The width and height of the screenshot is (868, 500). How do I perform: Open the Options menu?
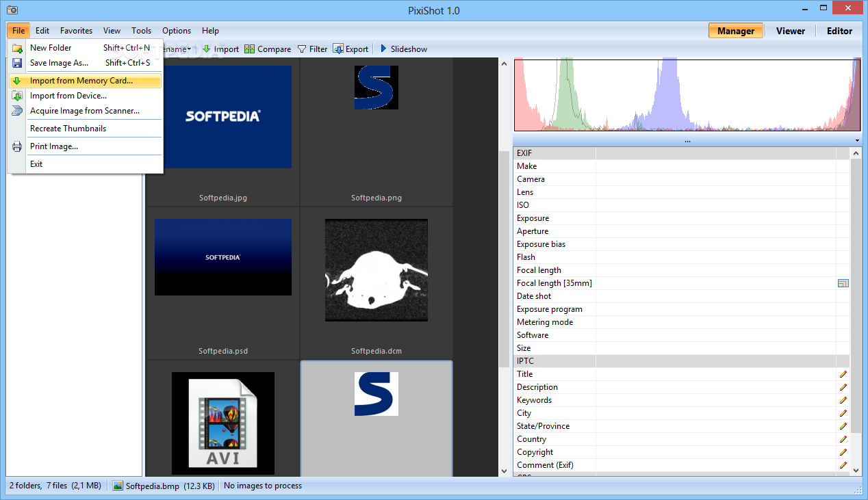pos(177,31)
